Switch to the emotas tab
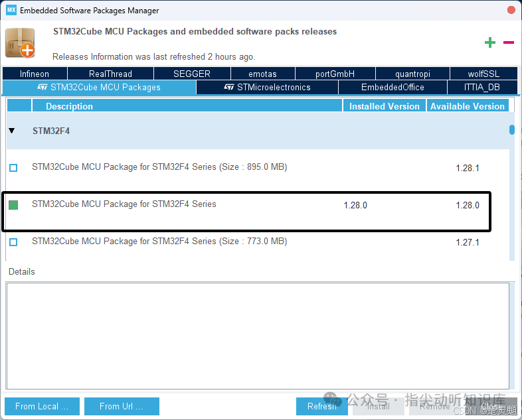 pyautogui.click(x=263, y=74)
